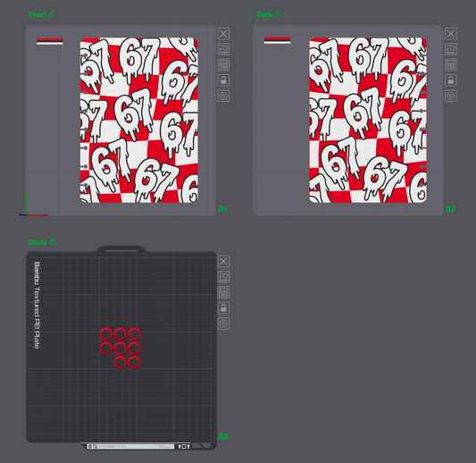Toggle the lock on the Front plate

tap(223, 80)
